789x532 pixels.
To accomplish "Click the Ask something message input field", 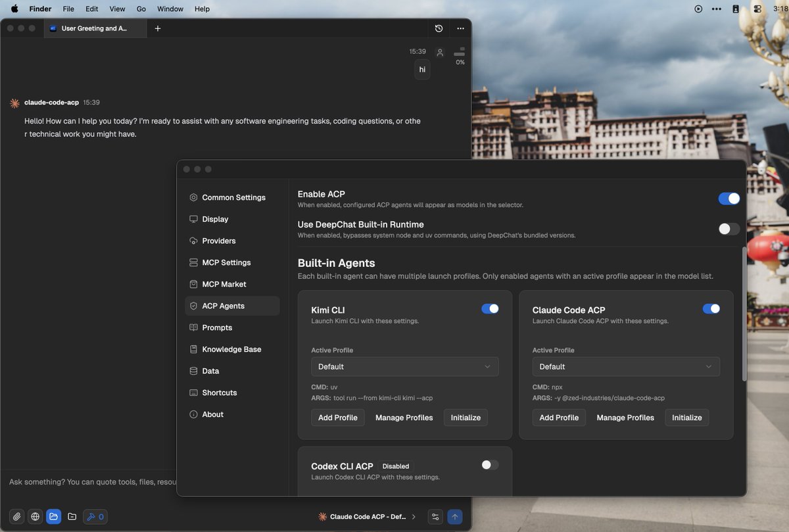I will pyautogui.click(x=92, y=482).
